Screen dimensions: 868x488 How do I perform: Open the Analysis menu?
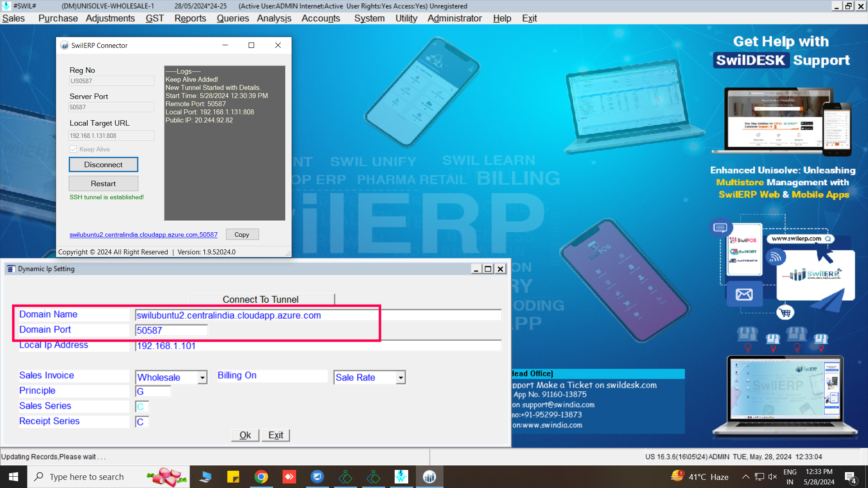coord(274,18)
